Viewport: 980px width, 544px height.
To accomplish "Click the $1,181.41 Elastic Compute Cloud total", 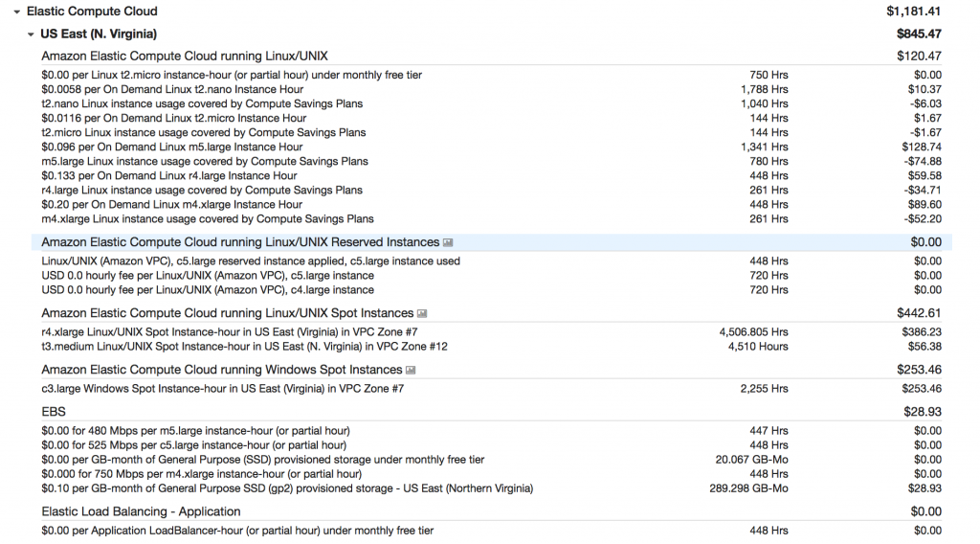I will [913, 11].
